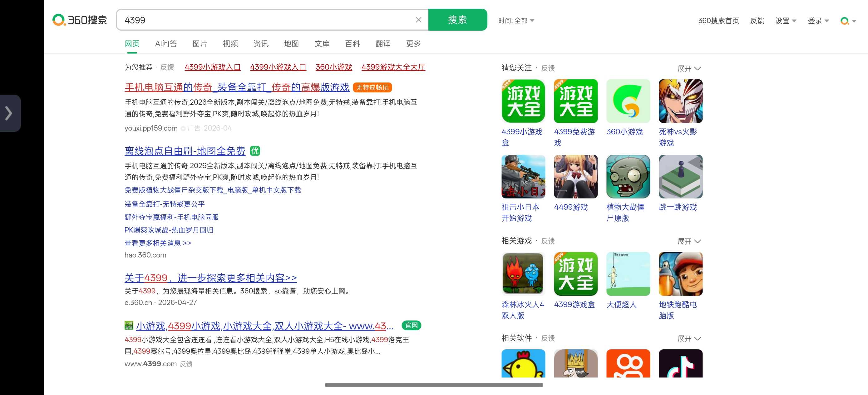Open the 360小游戏 app icon
This screenshot has width=868, height=395.
tap(628, 101)
